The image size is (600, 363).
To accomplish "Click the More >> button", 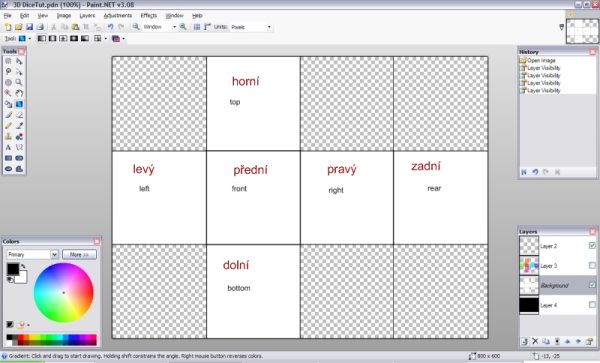I will click(79, 254).
